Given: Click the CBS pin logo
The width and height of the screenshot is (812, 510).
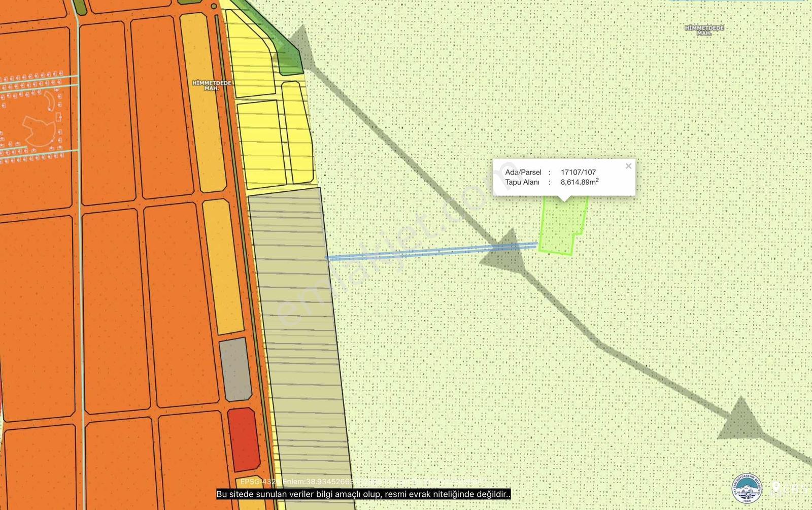Looking at the screenshot, I should point(789,489).
